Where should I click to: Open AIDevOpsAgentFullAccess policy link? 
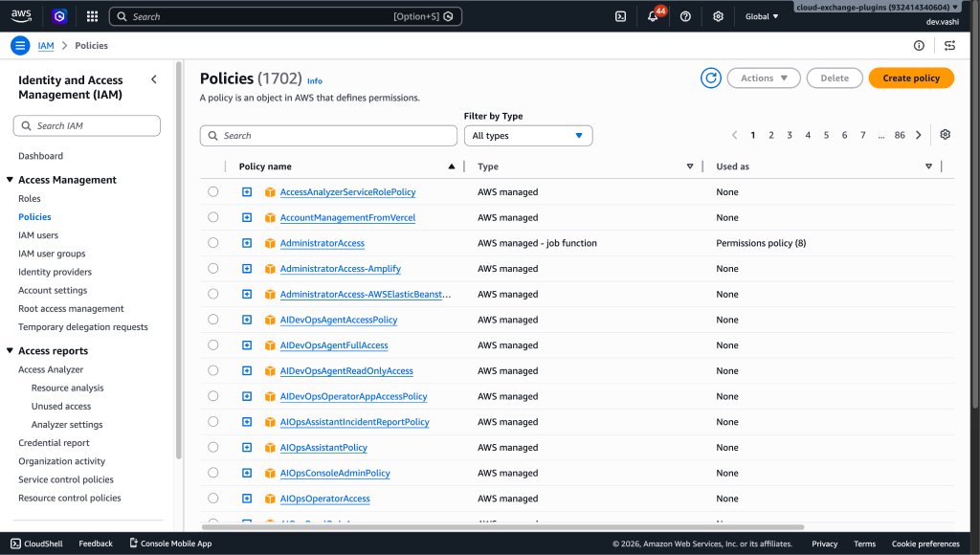tap(334, 345)
